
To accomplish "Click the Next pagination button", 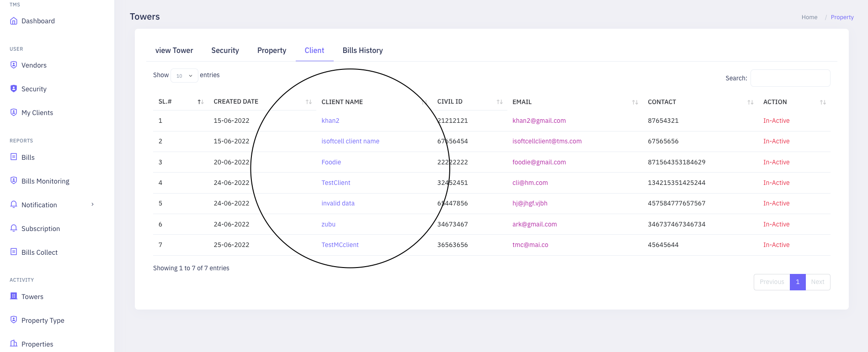I will pyautogui.click(x=817, y=282).
